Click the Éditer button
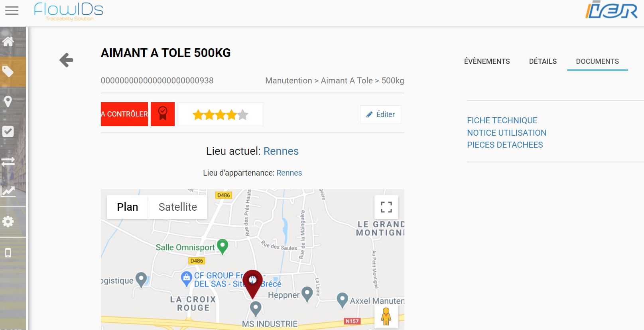Image resolution: width=644 pixels, height=330 pixels. [x=380, y=115]
